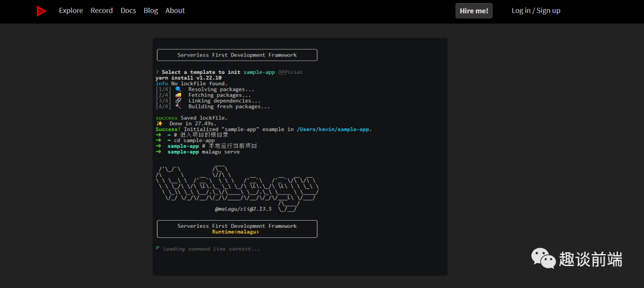This screenshot has height=288, width=644.
Task: Click the Log in / Sign up link
Action: click(535, 11)
